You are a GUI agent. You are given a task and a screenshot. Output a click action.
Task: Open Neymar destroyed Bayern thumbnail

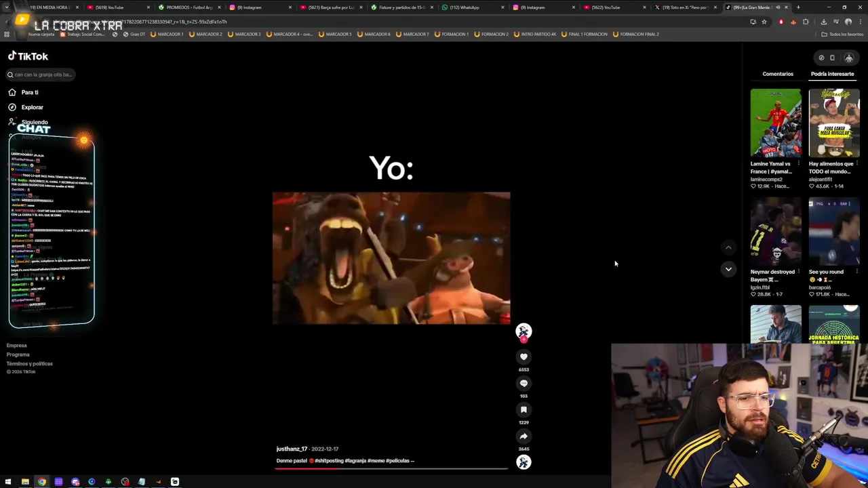[776, 231]
